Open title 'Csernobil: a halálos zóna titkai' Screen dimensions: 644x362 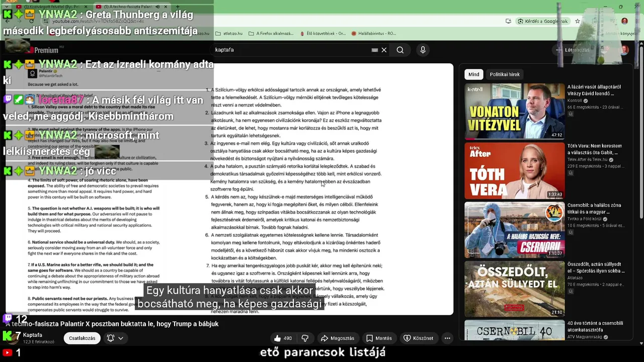[x=594, y=209]
